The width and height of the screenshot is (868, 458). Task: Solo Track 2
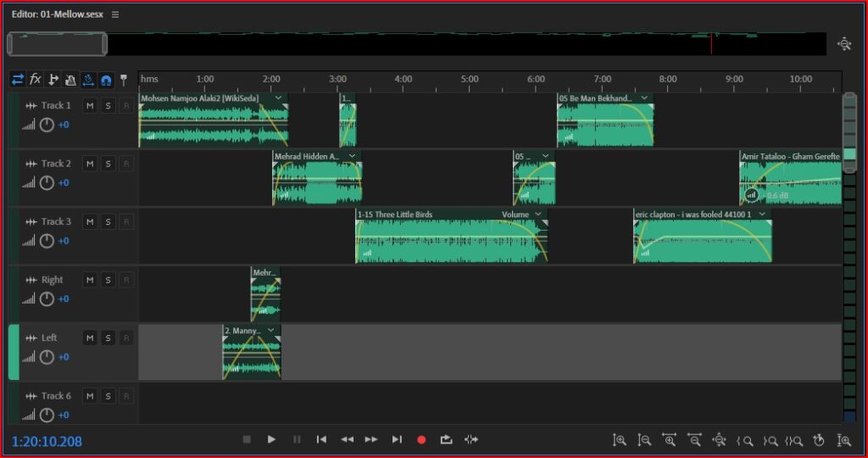click(108, 164)
